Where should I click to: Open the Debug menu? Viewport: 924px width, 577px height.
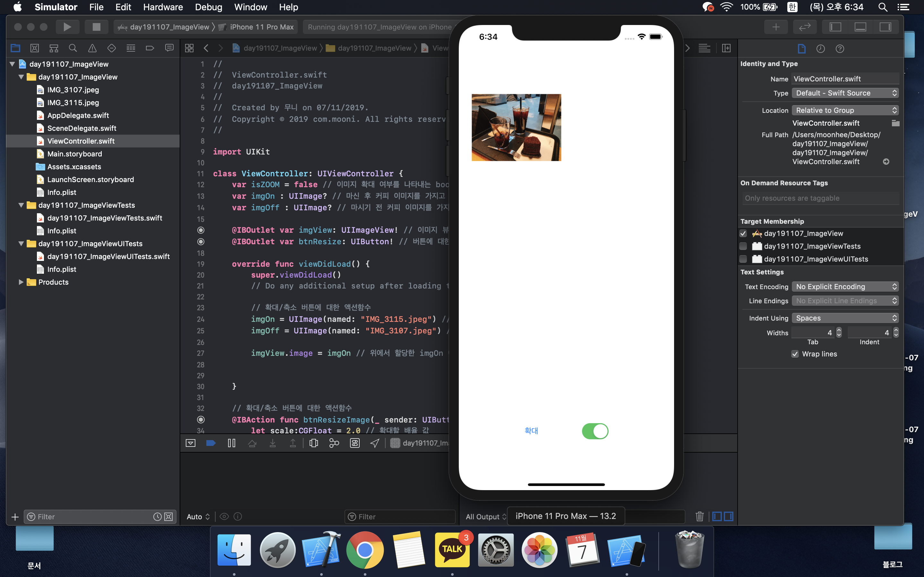(208, 7)
